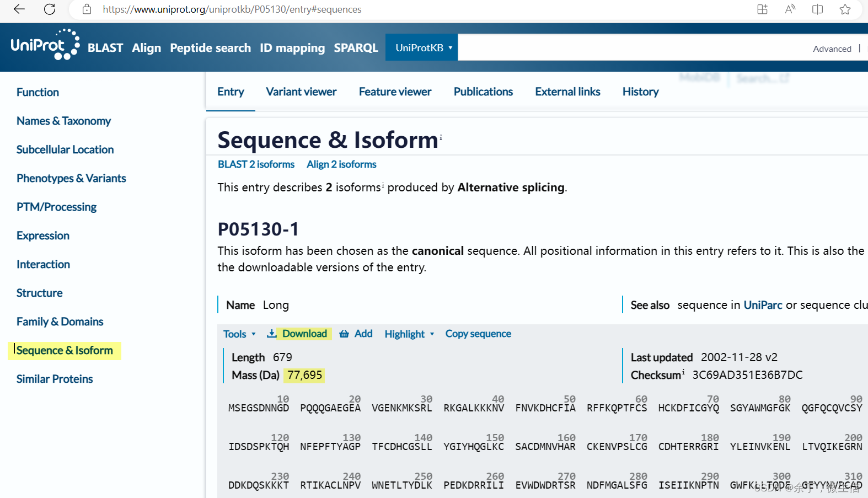The height and width of the screenshot is (498, 868).
Task: Click Copy sequence button
Action: click(478, 334)
